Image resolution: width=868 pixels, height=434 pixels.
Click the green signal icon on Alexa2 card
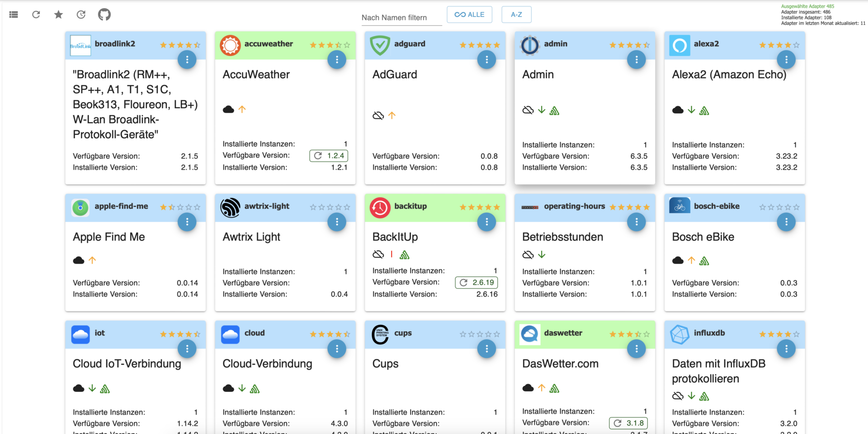(704, 110)
